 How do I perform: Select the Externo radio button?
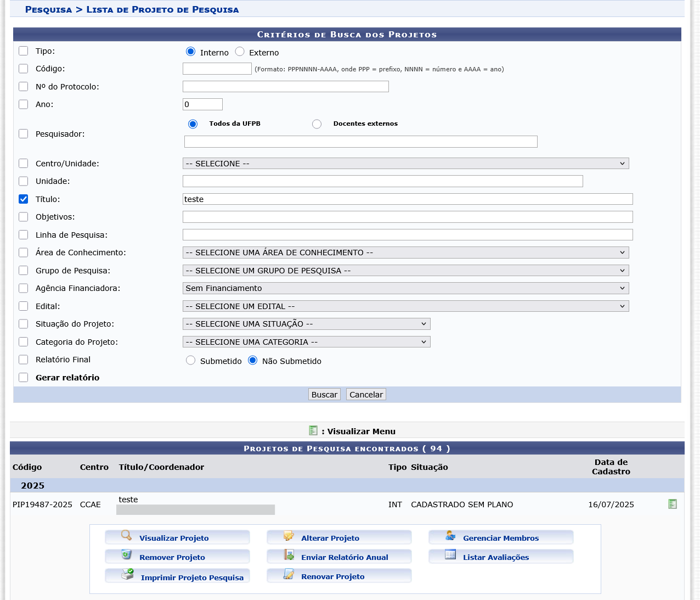tap(240, 52)
